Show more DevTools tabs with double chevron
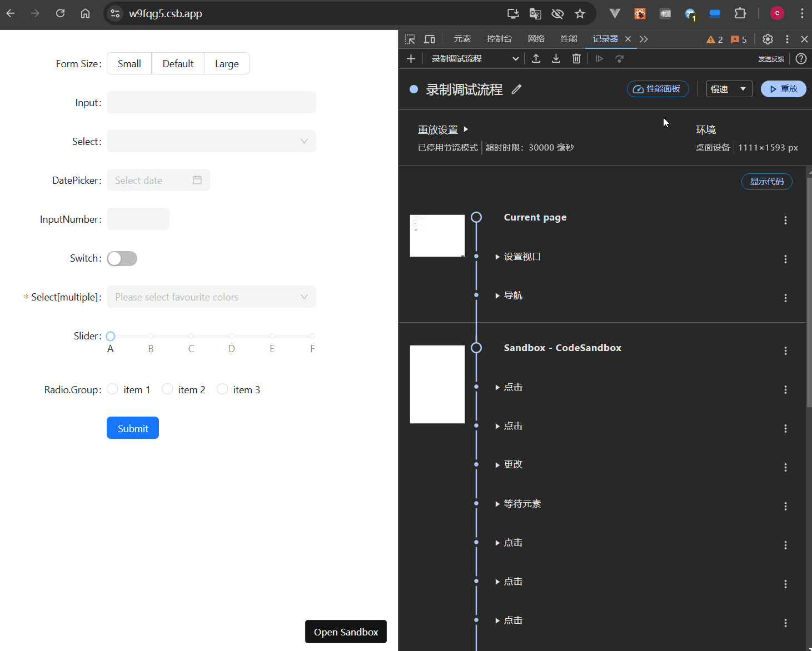812x651 pixels. click(x=644, y=39)
